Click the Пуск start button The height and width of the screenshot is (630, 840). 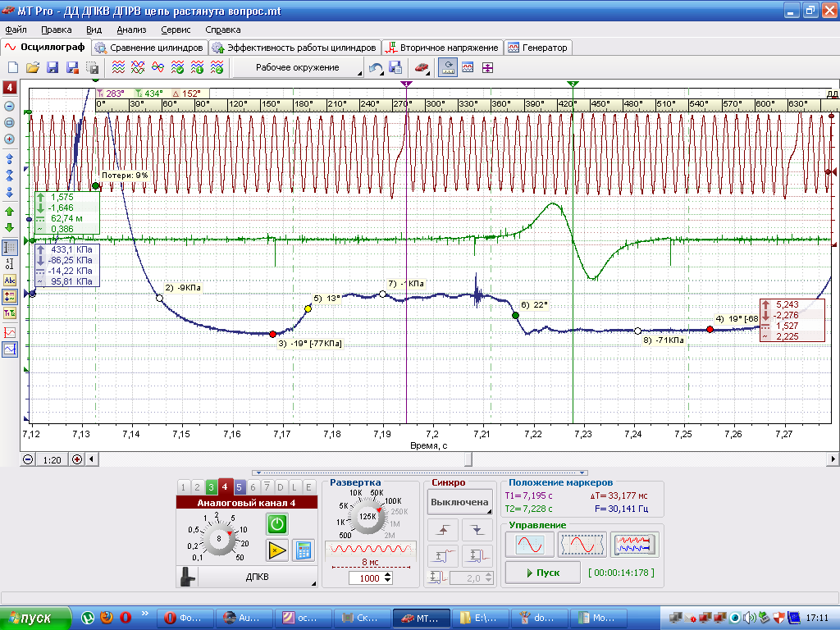[x=543, y=573]
